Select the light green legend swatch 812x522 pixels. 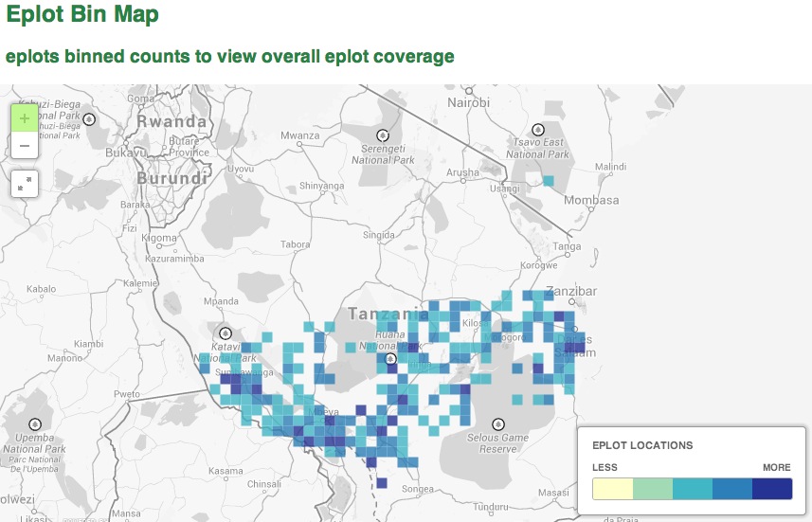click(x=653, y=489)
